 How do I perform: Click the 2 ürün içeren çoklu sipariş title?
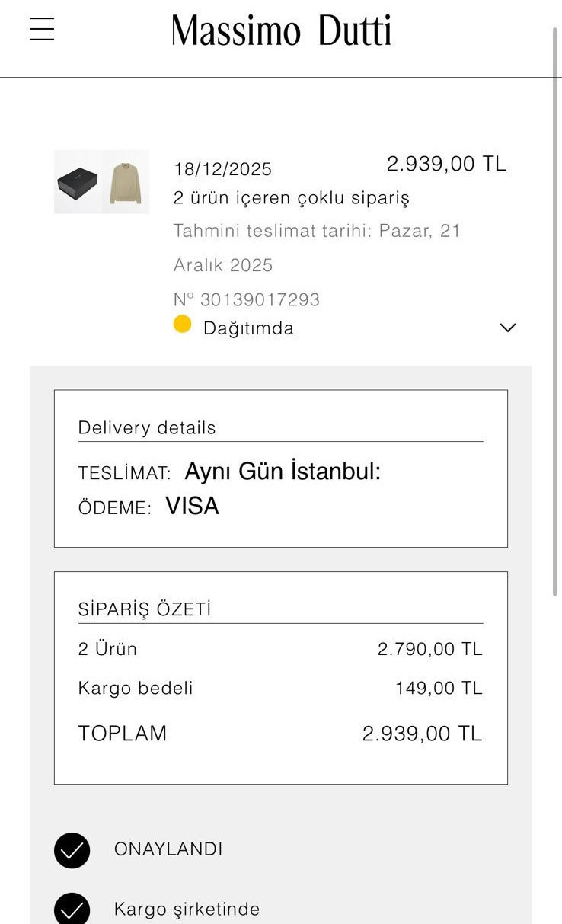click(x=292, y=198)
